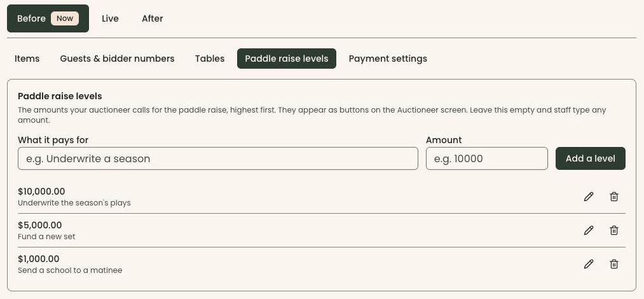Viewport: 644px width, 299px height.
Task: Focus the What it pays for field
Action: [x=218, y=158]
